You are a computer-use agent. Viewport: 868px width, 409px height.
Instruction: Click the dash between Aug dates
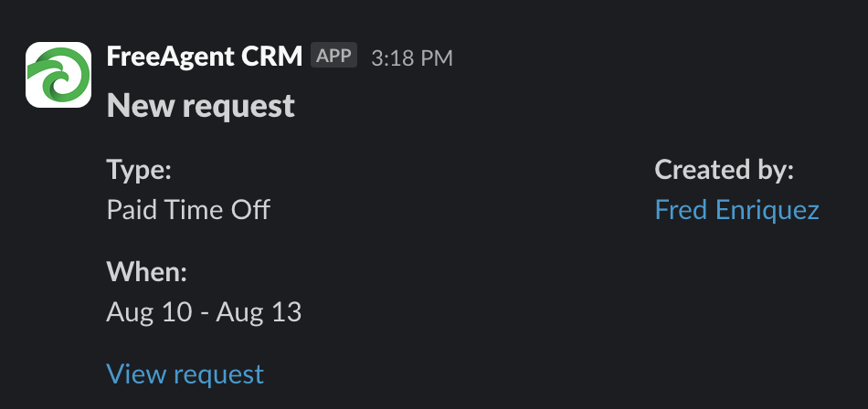204,314
